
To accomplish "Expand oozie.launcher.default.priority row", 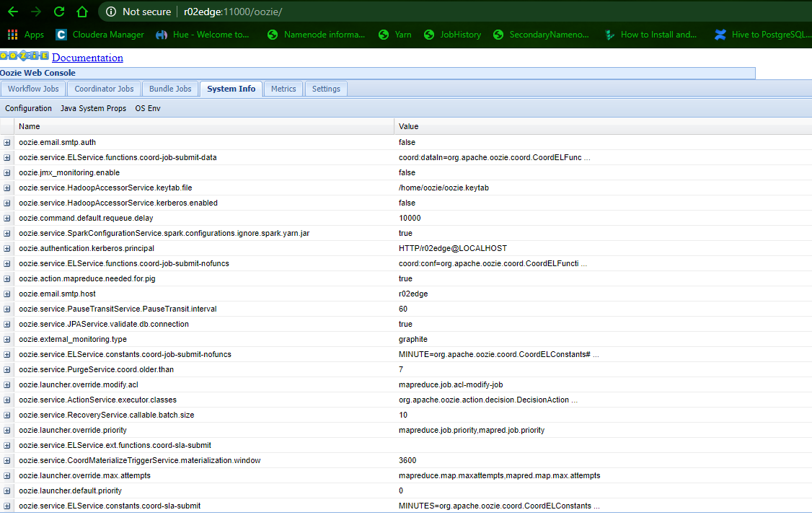I will coord(6,491).
